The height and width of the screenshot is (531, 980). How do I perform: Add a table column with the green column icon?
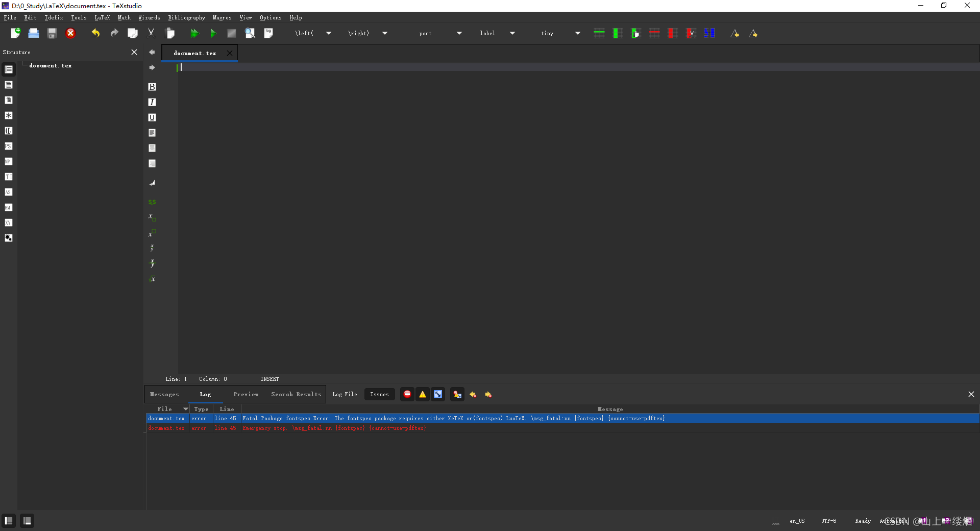[618, 33]
